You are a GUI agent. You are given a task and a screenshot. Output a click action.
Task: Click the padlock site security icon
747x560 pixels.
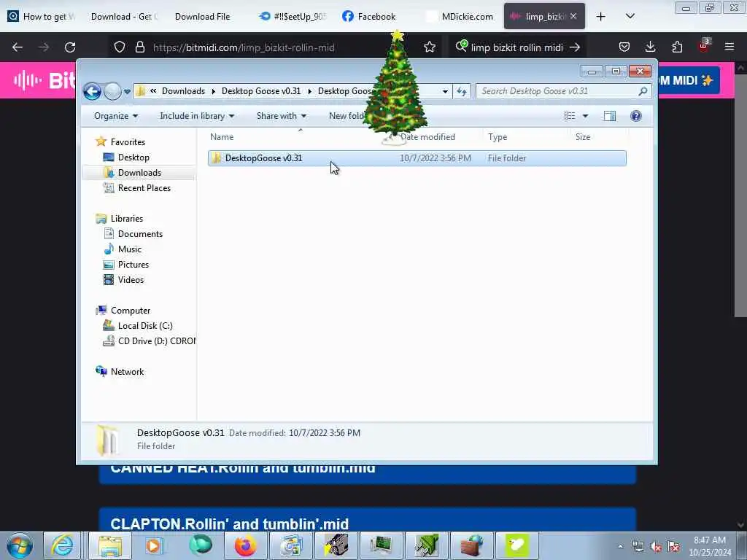pyautogui.click(x=139, y=47)
